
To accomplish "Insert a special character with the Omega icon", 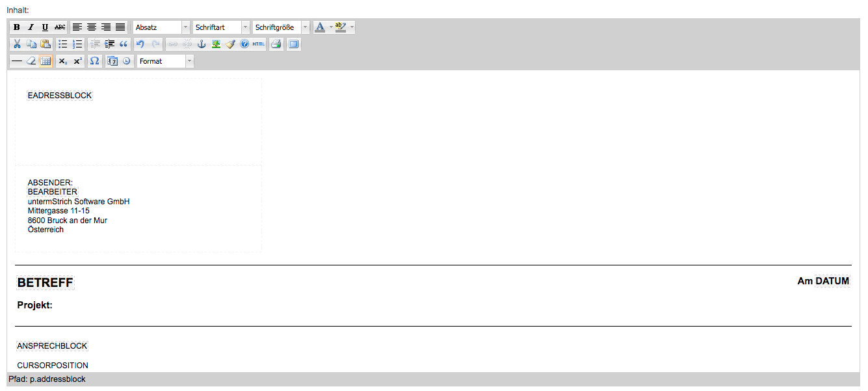I will point(94,61).
